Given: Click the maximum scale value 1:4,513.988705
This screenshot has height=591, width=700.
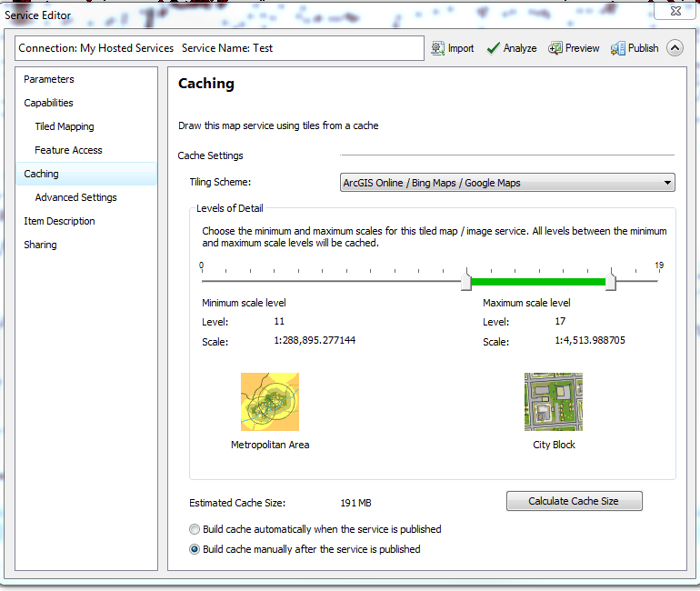Looking at the screenshot, I should click(590, 340).
